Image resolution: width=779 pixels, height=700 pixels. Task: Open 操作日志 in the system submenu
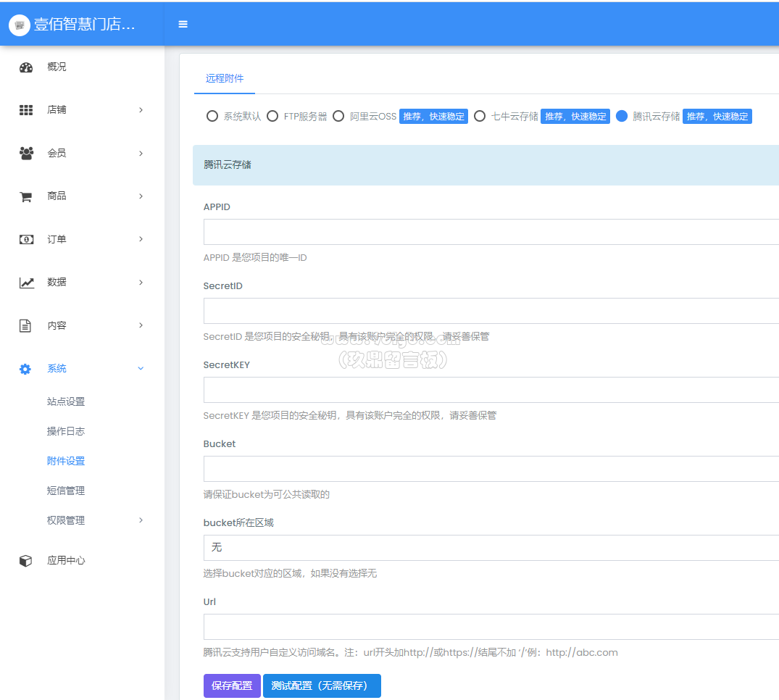pyautogui.click(x=65, y=431)
